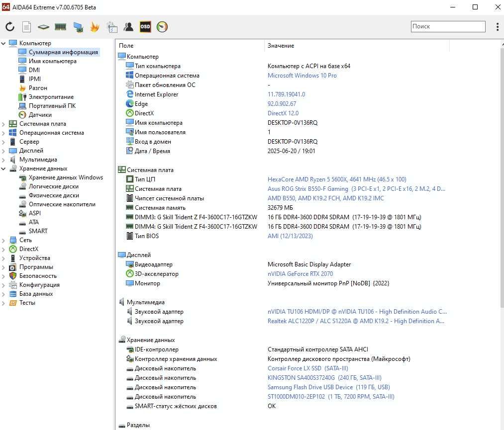Open the SMART tree item

point(38,231)
